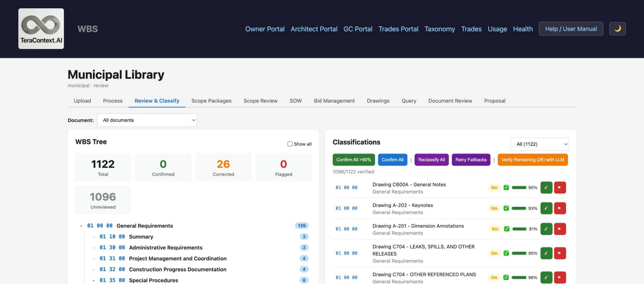
Task: Confirm Drawing A-202 Keynotes with checkmark
Action: pyautogui.click(x=546, y=208)
